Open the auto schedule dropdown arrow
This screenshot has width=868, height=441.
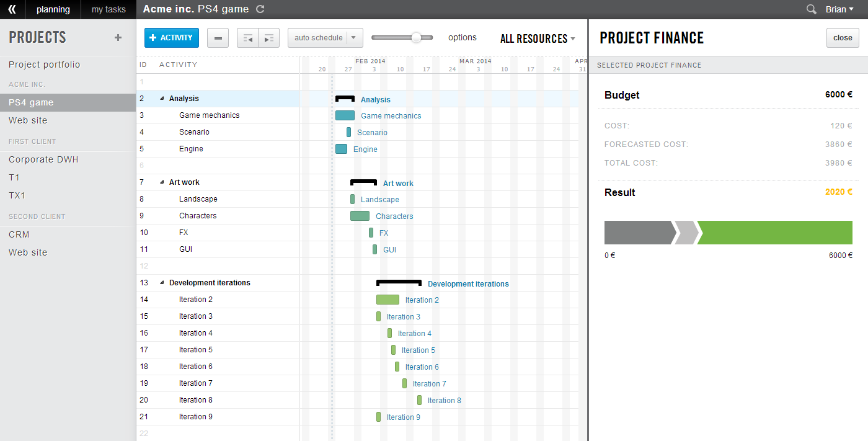354,38
